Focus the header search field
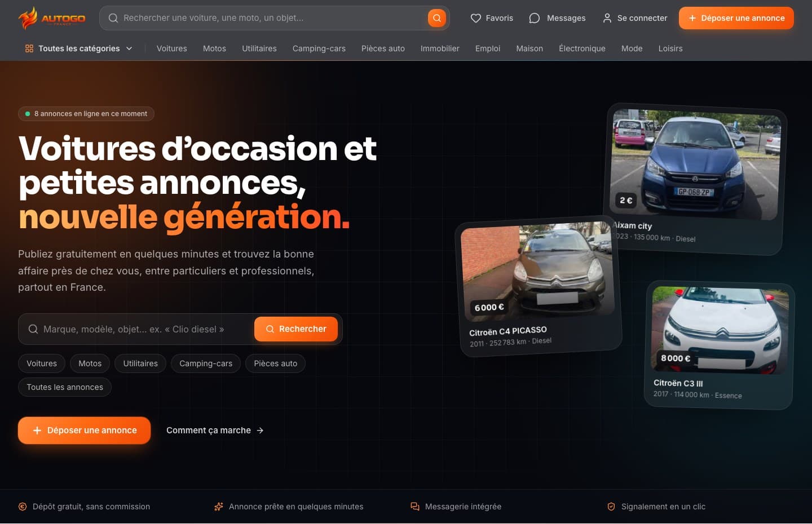Screen dimensions: 812x524 (x=273, y=18)
